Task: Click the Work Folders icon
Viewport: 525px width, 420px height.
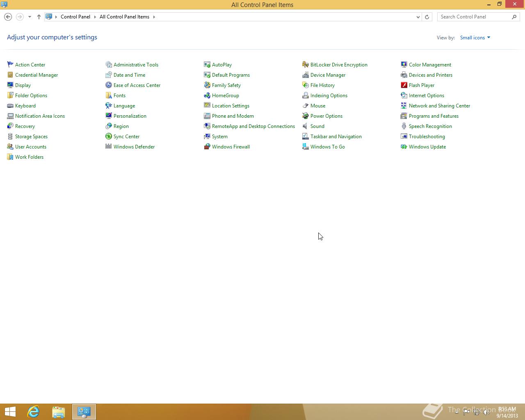Action: (x=10, y=157)
